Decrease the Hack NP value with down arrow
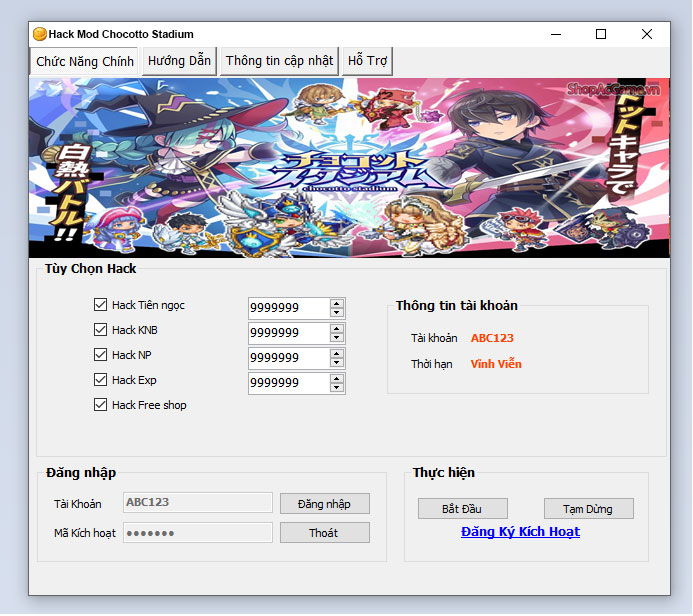The image size is (693, 616). coord(337,363)
